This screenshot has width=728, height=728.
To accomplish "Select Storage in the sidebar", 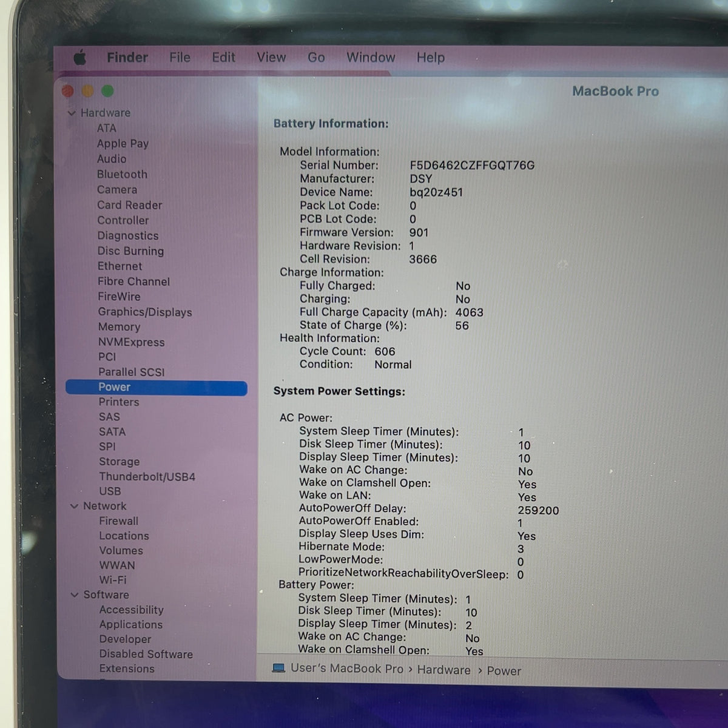I will [x=120, y=462].
